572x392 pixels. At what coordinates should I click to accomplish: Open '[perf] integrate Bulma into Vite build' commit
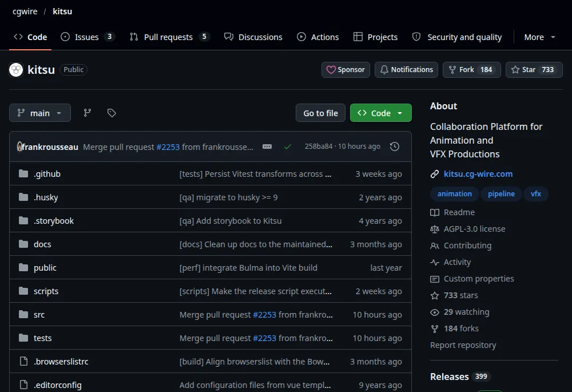pyautogui.click(x=248, y=268)
